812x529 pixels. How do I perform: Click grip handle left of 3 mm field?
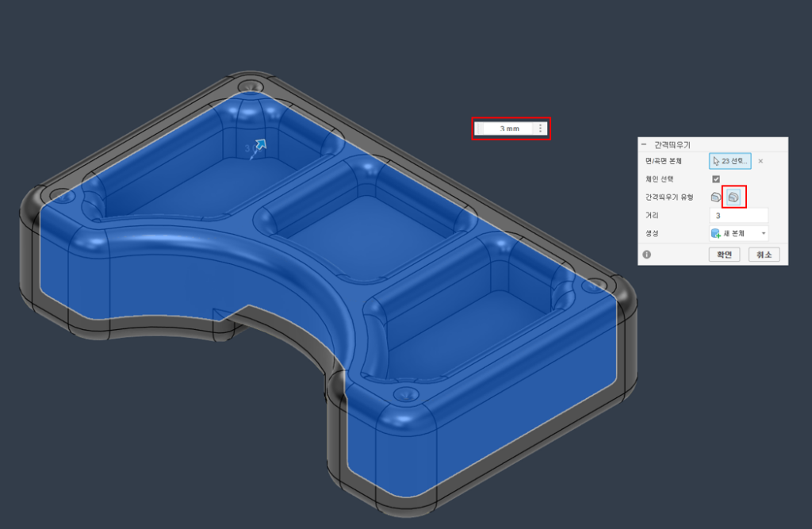pyautogui.click(x=477, y=128)
